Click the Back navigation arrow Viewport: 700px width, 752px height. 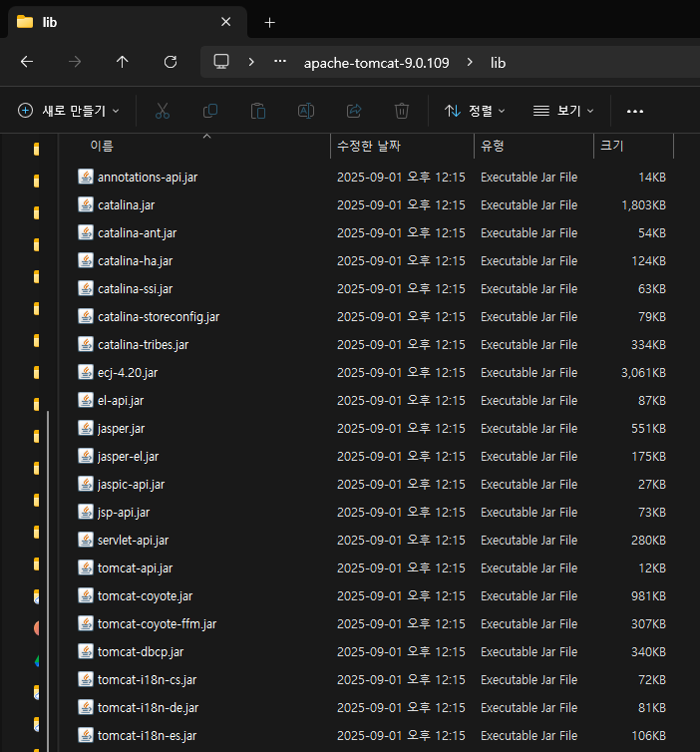click(x=27, y=62)
